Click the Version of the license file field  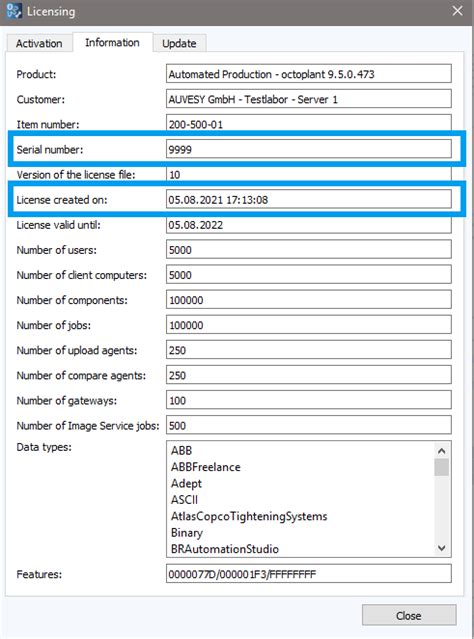point(309,174)
